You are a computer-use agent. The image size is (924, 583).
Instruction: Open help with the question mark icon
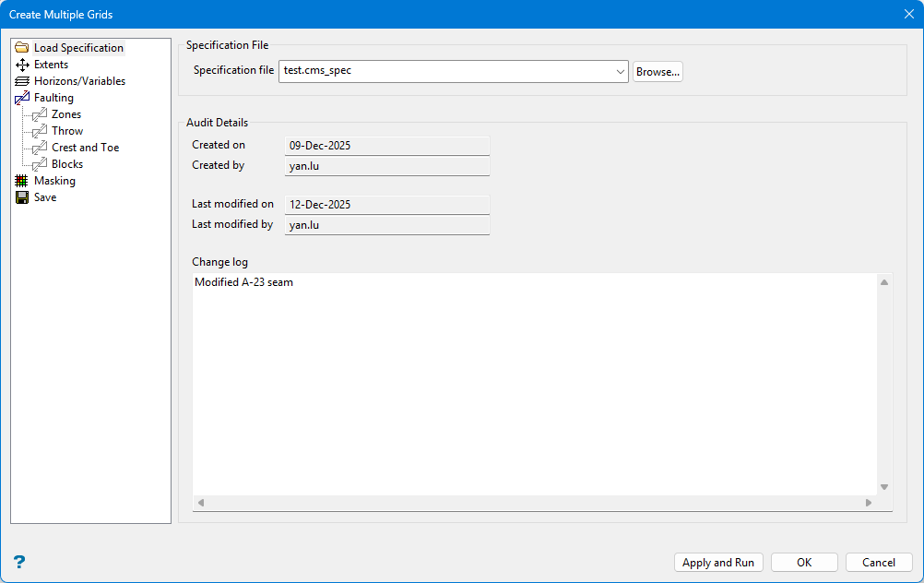19,562
